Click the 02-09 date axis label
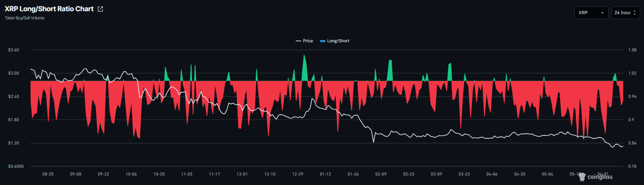The image size is (644, 185). pyautogui.click(x=381, y=174)
